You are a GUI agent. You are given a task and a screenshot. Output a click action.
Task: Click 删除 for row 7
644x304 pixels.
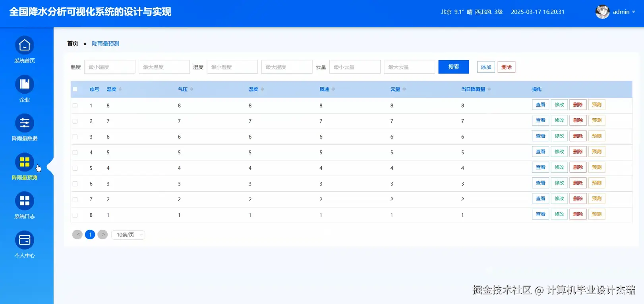point(578,198)
